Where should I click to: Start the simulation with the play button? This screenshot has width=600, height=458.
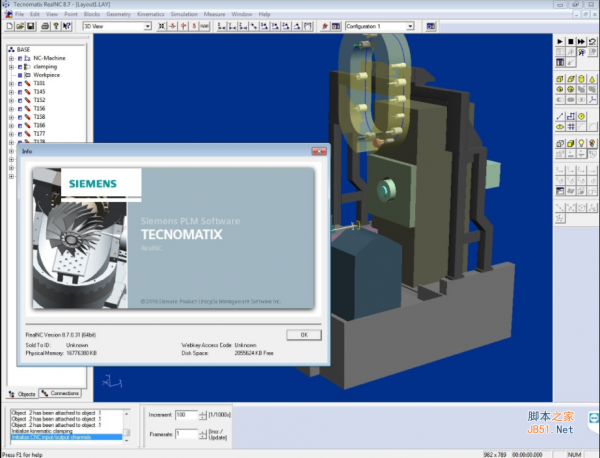[560, 41]
